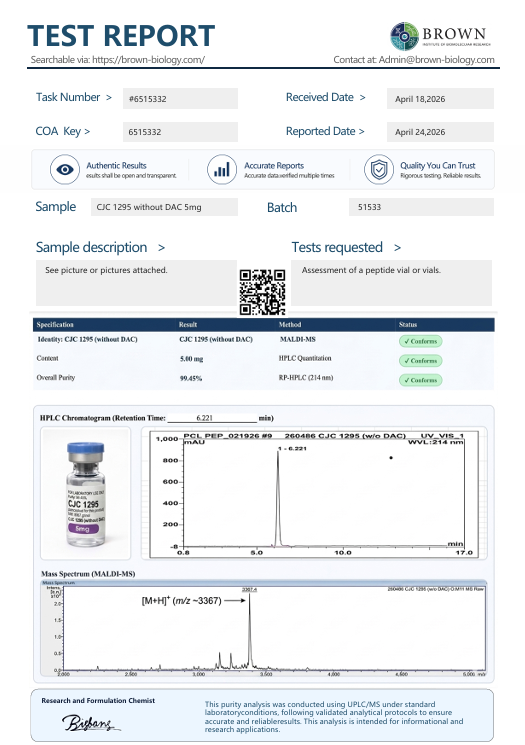Image resolution: width=525 pixels, height=745 pixels.
Task: Click the arrow after Received Date label
Action: tap(363, 98)
